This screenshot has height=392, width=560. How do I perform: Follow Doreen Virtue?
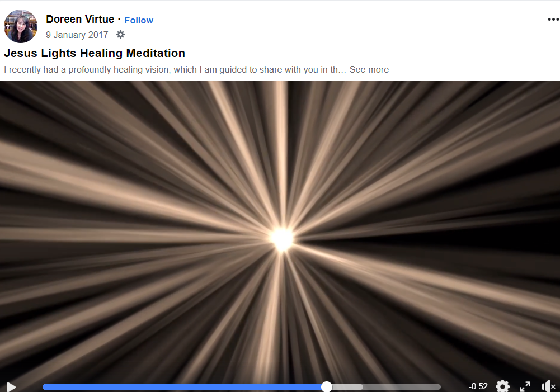139,20
